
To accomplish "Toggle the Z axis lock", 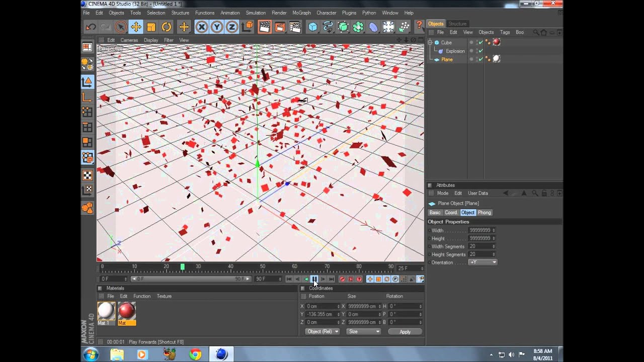I will pos(232,27).
